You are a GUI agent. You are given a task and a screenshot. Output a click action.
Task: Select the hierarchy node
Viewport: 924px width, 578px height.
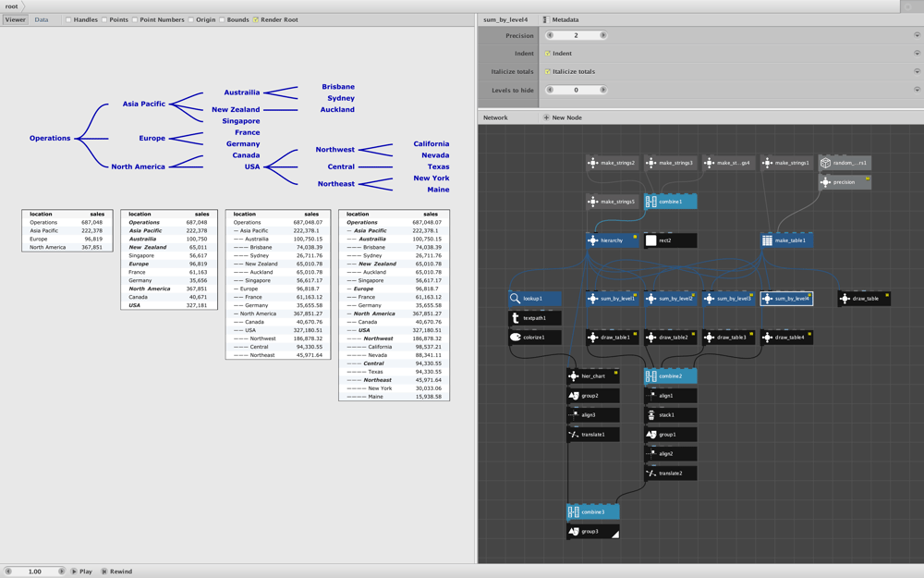pos(613,240)
